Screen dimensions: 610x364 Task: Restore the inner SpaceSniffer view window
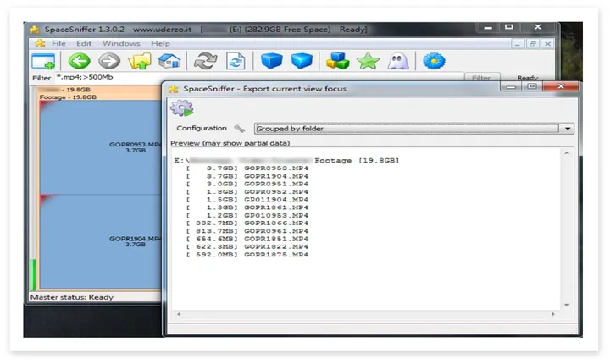coord(532,44)
